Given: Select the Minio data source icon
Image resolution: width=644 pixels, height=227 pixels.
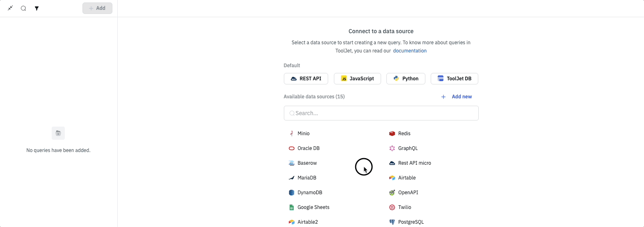Looking at the screenshot, I should [x=292, y=134].
